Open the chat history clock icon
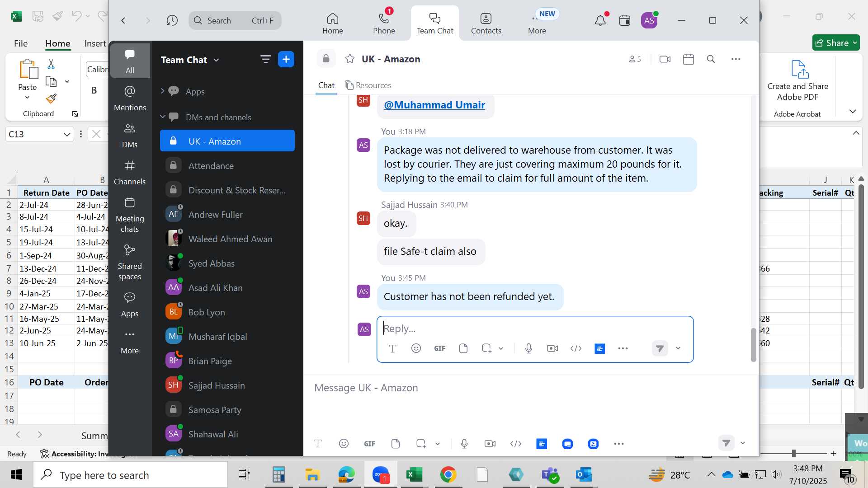 (172, 20)
